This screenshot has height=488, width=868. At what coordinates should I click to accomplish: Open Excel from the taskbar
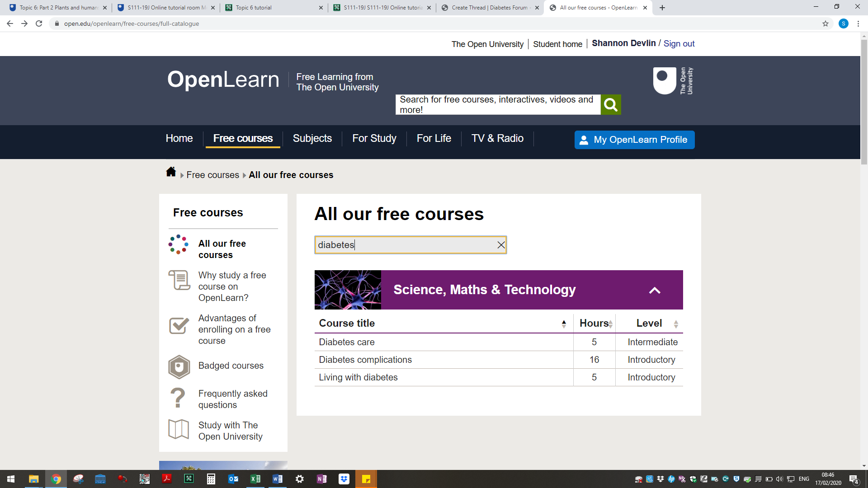255,479
